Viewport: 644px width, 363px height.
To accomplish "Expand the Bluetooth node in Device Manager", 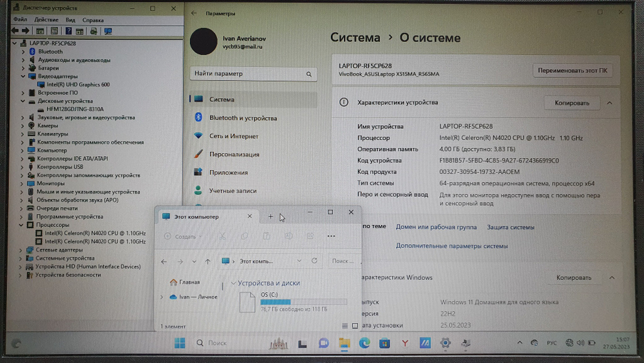I will [x=23, y=52].
